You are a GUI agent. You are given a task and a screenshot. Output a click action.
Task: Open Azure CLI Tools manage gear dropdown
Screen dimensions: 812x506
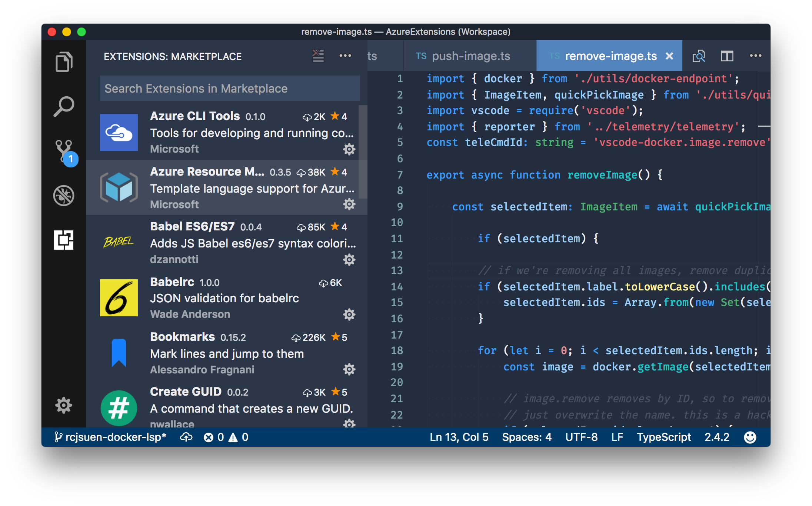349,149
